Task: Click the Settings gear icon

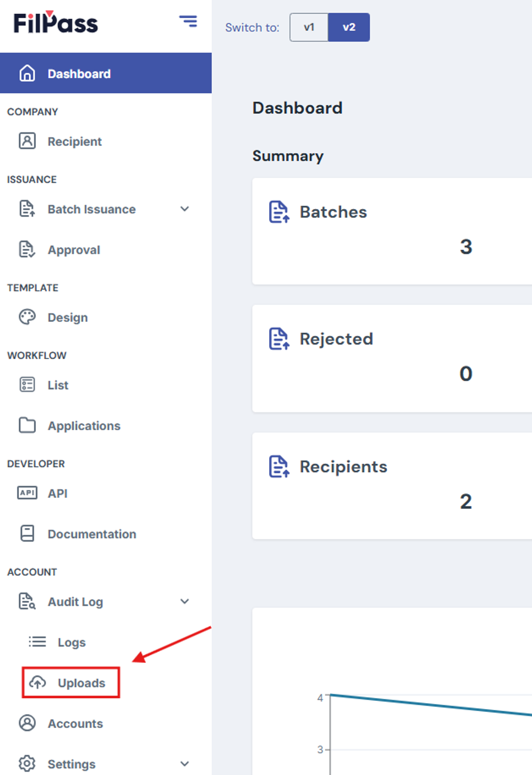Action: [27, 763]
